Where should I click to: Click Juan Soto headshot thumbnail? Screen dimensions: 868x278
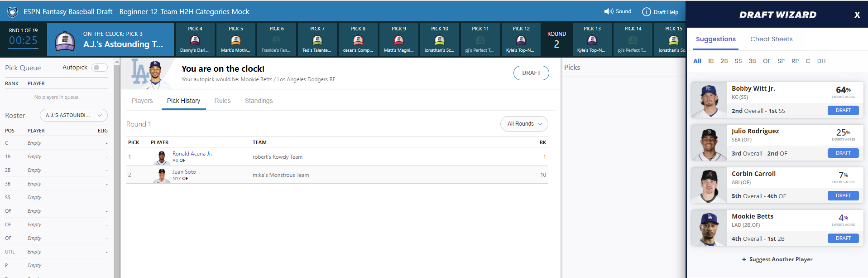click(x=162, y=176)
